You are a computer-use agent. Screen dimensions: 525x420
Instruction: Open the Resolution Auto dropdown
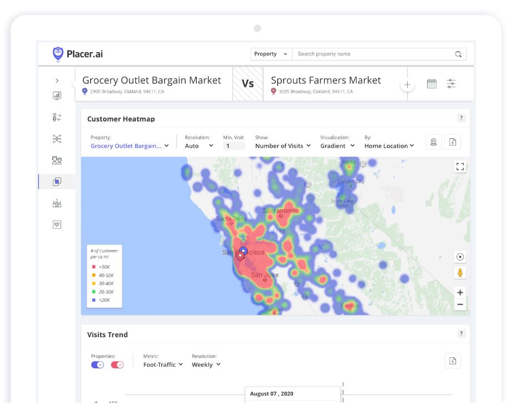click(199, 146)
